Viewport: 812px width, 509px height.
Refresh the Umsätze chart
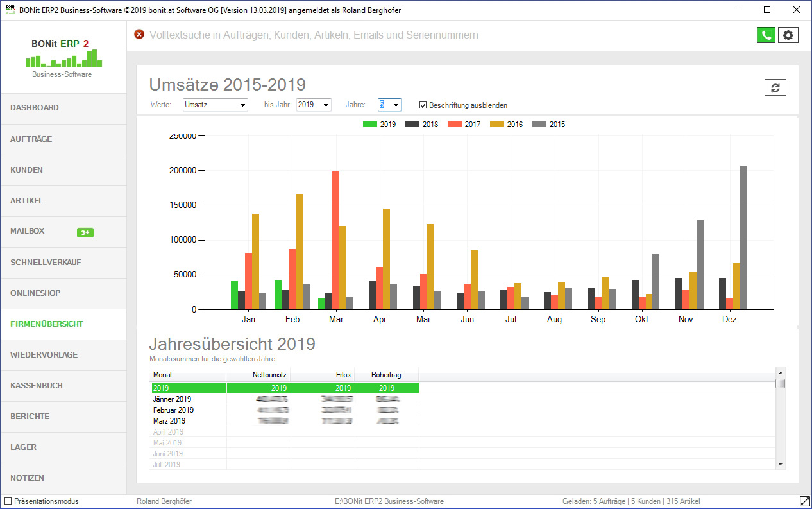[x=775, y=88]
